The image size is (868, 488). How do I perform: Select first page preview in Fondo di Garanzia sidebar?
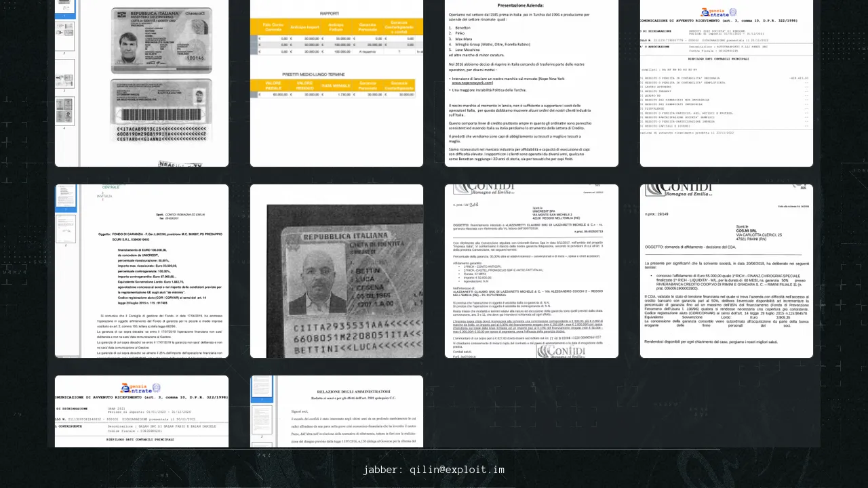66,197
